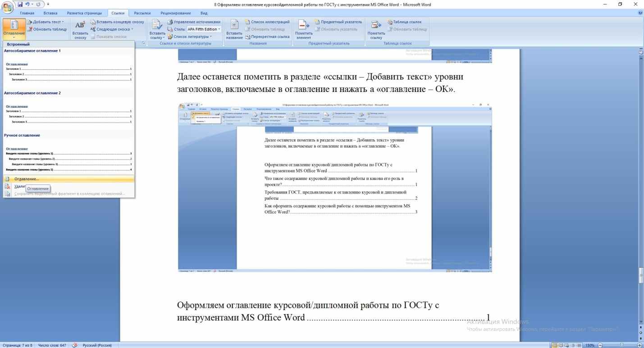
Task: Click zoom in plus button in status bar
Action: [x=639, y=345]
